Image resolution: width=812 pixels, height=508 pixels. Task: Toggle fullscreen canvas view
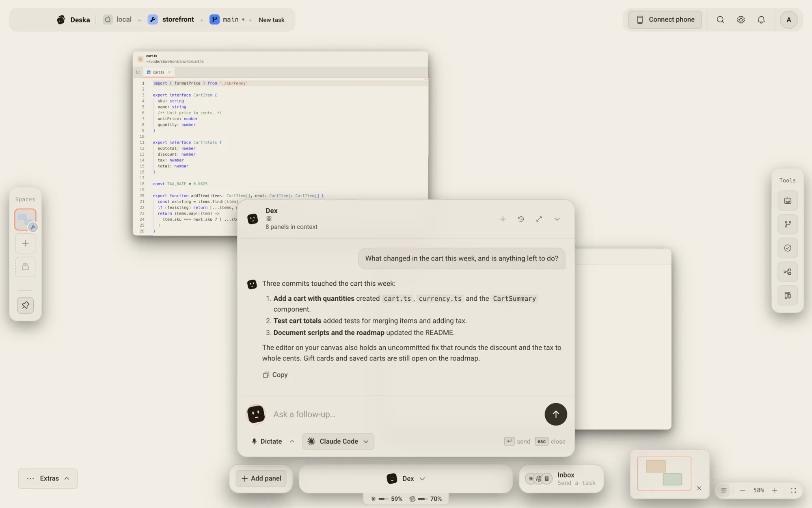793,491
